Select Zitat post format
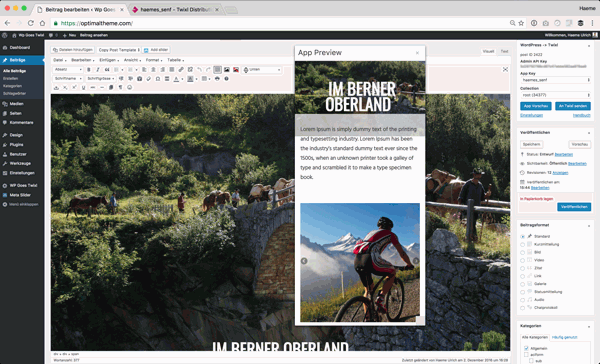 click(522, 268)
